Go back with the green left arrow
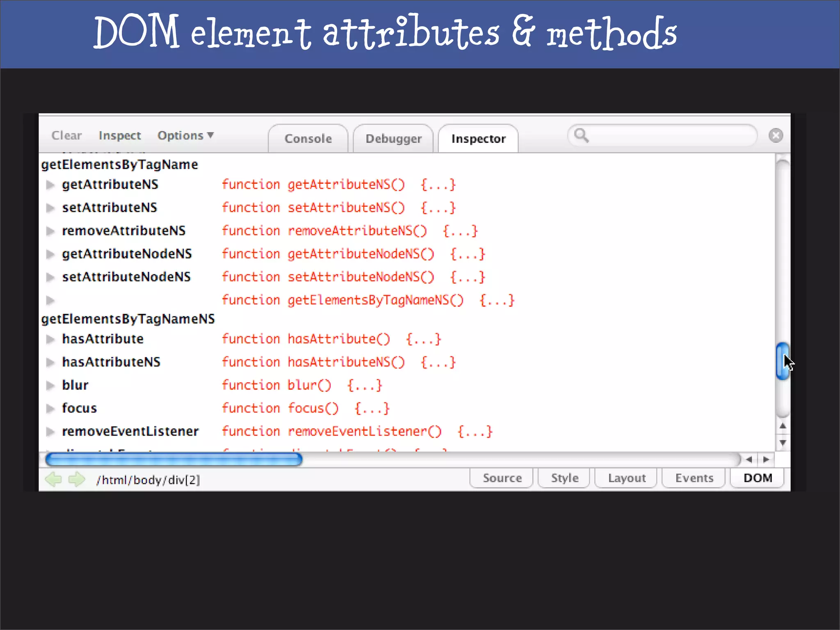 coord(53,479)
